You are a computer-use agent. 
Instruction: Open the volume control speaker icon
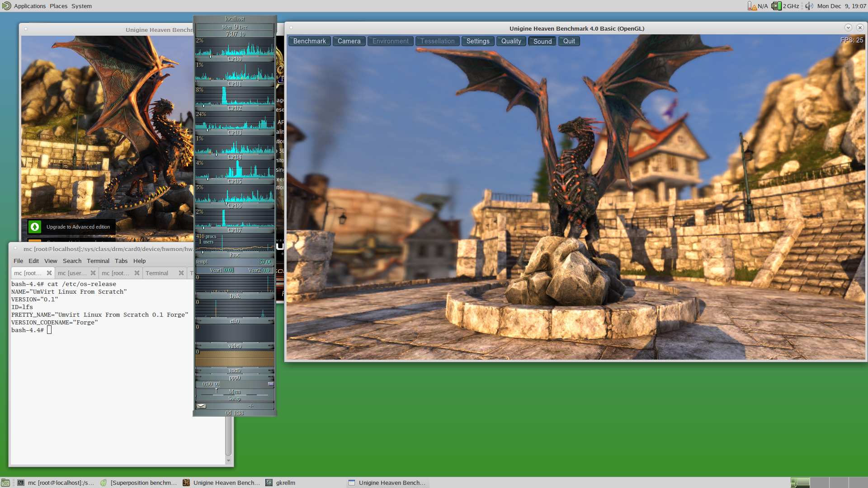coord(809,6)
